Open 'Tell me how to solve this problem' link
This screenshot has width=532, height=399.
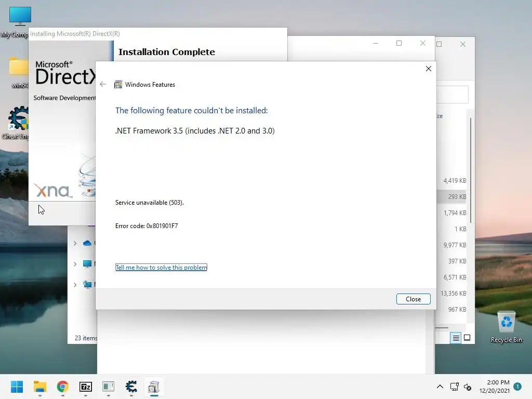click(x=161, y=268)
